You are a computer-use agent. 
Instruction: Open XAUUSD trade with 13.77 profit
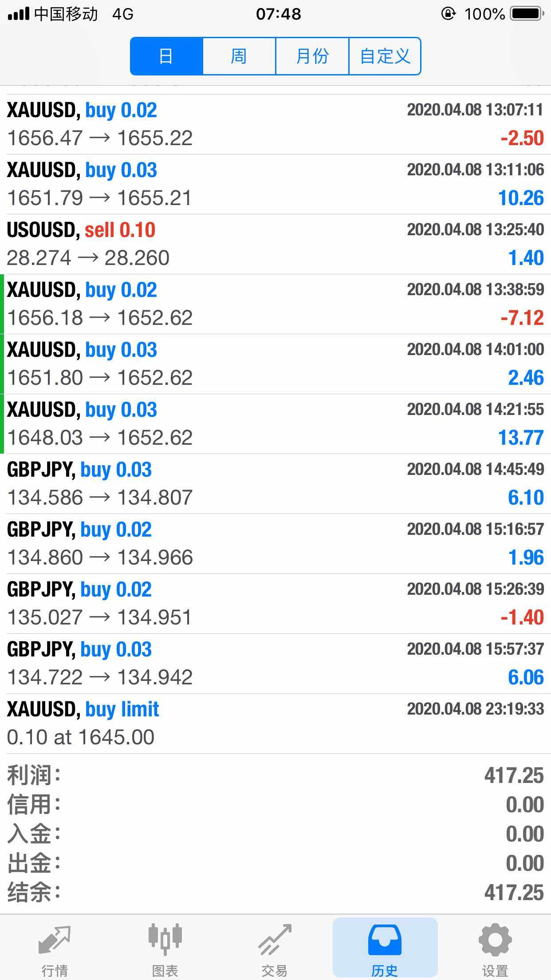(275, 424)
